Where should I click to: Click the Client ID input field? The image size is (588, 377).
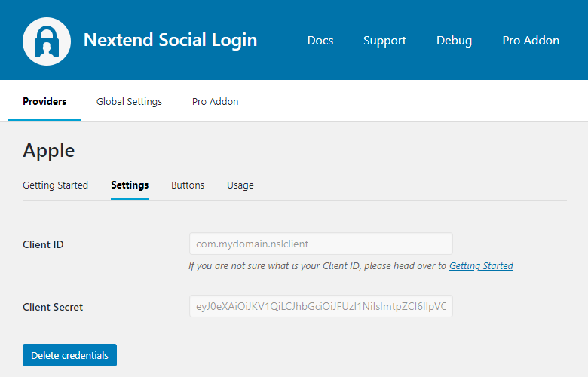coord(320,244)
